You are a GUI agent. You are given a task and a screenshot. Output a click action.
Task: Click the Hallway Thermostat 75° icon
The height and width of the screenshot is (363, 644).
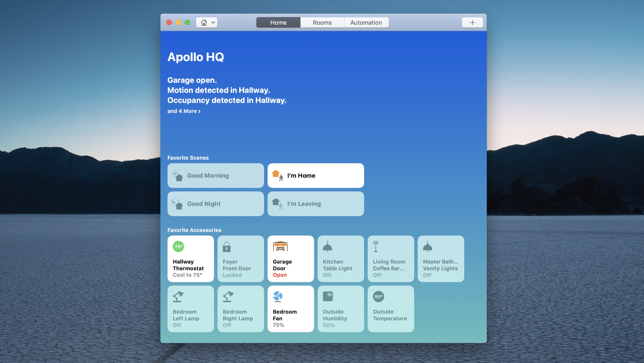tap(178, 246)
